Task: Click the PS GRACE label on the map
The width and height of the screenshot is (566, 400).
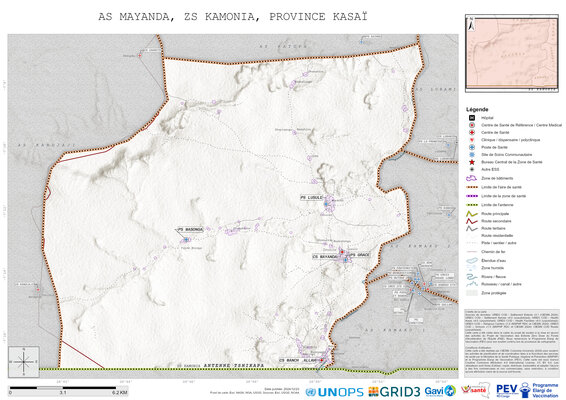Action: point(360,255)
